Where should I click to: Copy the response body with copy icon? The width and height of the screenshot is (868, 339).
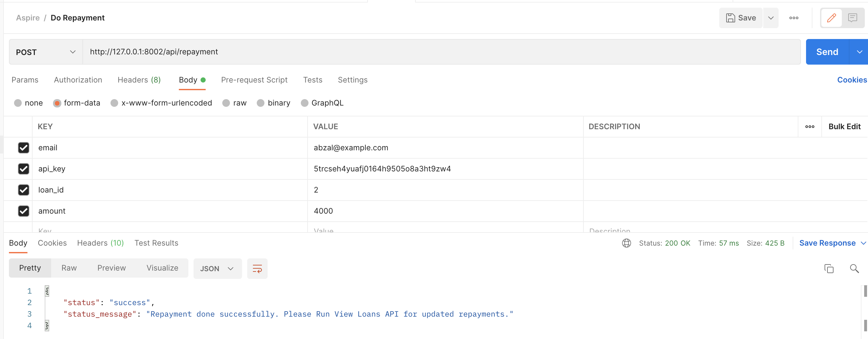829,269
